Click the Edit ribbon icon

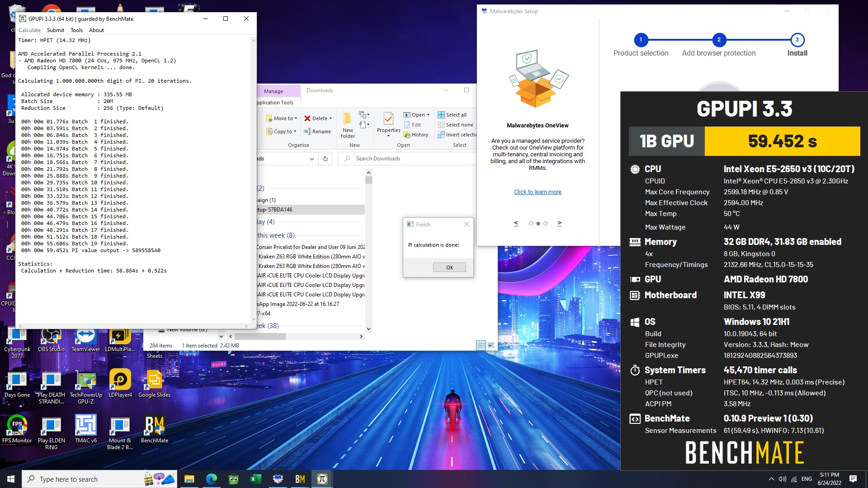click(412, 125)
